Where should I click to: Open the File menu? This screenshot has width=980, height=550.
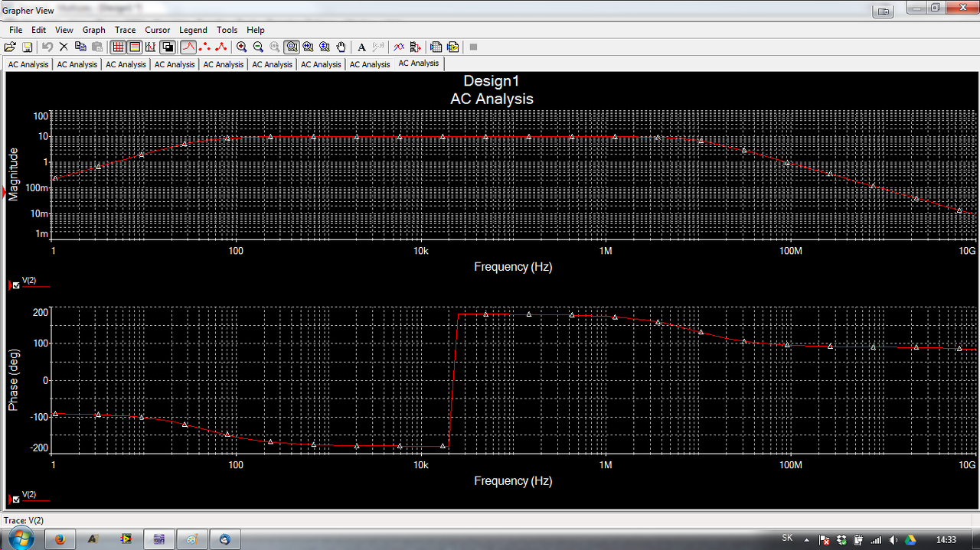(x=15, y=30)
